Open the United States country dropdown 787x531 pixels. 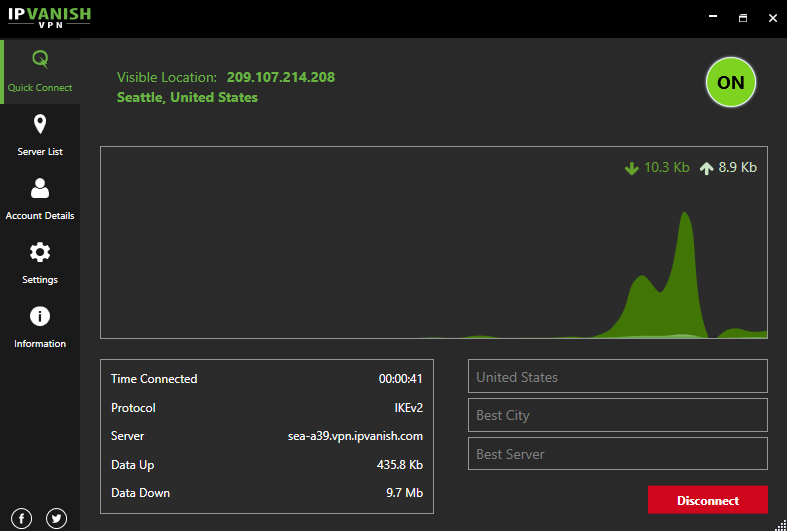[x=618, y=376]
